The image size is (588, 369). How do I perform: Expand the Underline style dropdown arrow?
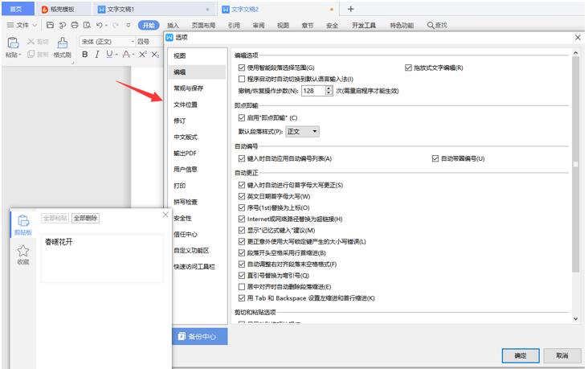116,55
